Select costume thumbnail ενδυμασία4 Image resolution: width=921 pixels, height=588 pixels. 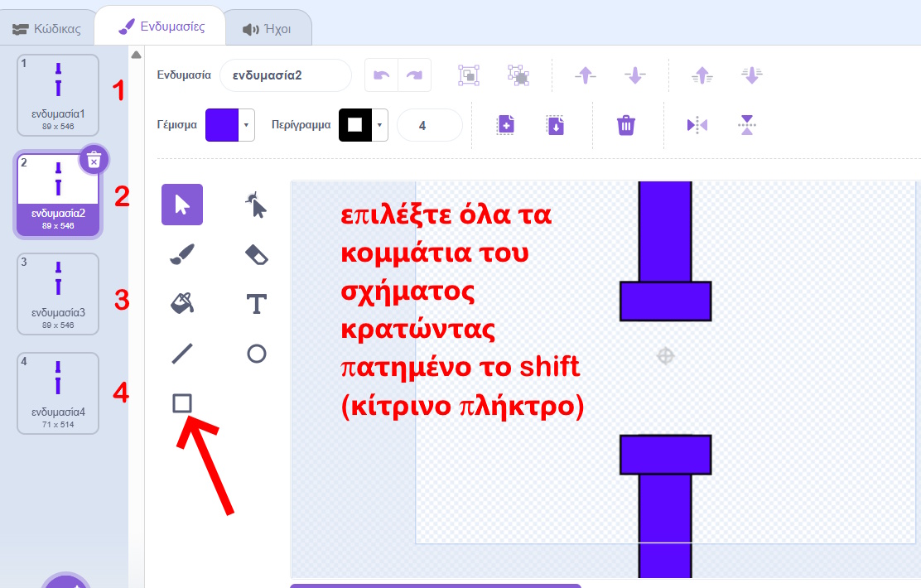[x=58, y=393]
